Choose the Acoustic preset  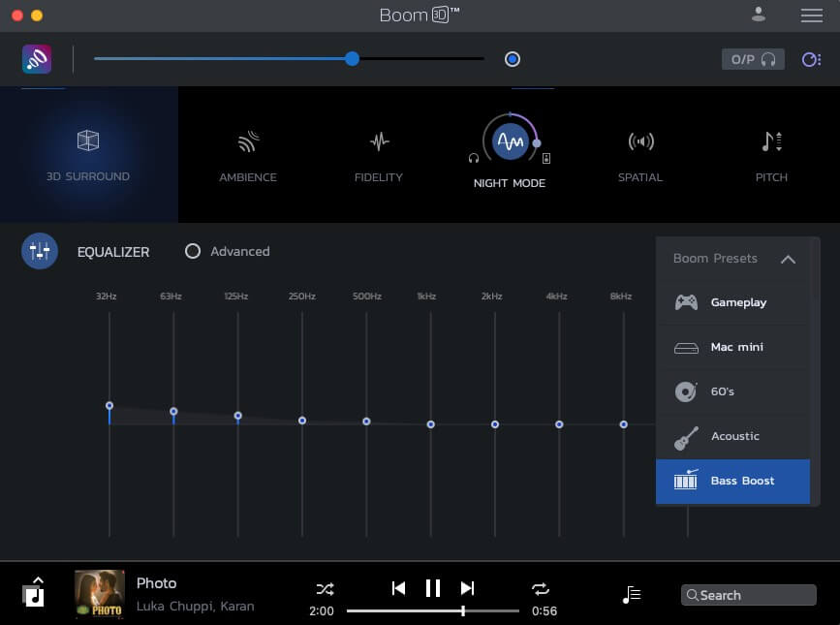point(732,436)
